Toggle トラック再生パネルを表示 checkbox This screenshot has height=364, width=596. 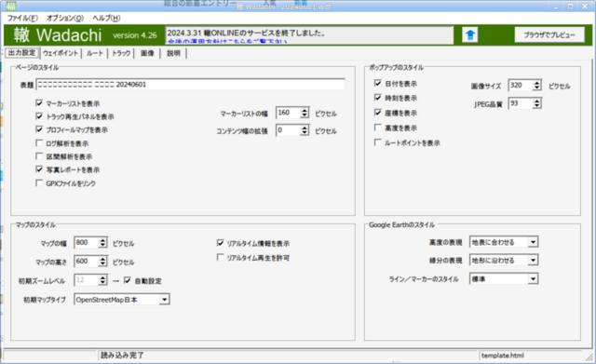pos(39,116)
